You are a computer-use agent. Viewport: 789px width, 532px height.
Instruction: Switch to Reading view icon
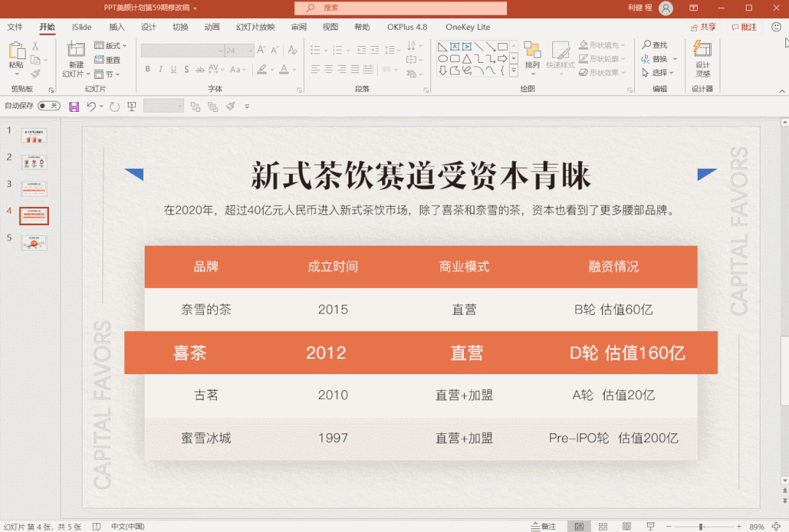pyautogui.click(x=627, y=526)
